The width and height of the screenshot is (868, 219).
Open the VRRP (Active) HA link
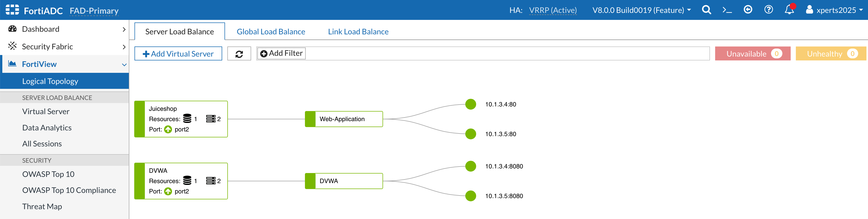pyautogui.click(x=553, y=10)
